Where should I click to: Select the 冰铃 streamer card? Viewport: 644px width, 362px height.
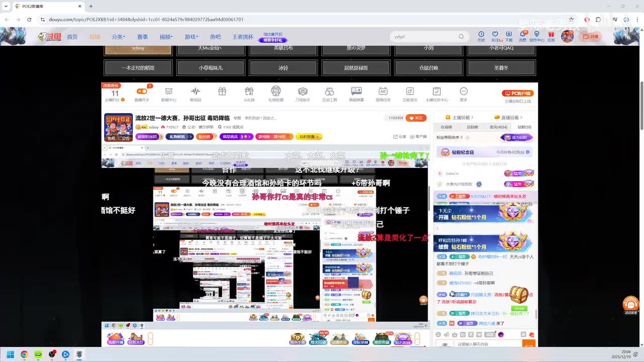(283, 68)
